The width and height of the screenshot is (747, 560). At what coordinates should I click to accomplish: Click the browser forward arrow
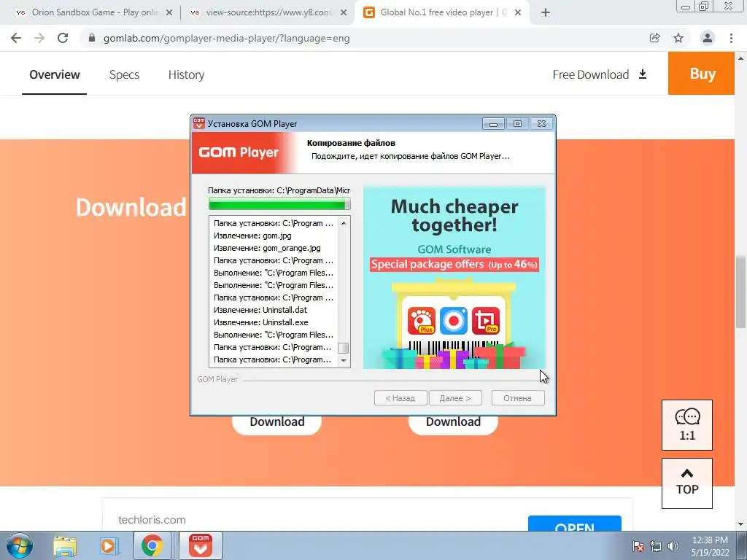coord(39,38)
